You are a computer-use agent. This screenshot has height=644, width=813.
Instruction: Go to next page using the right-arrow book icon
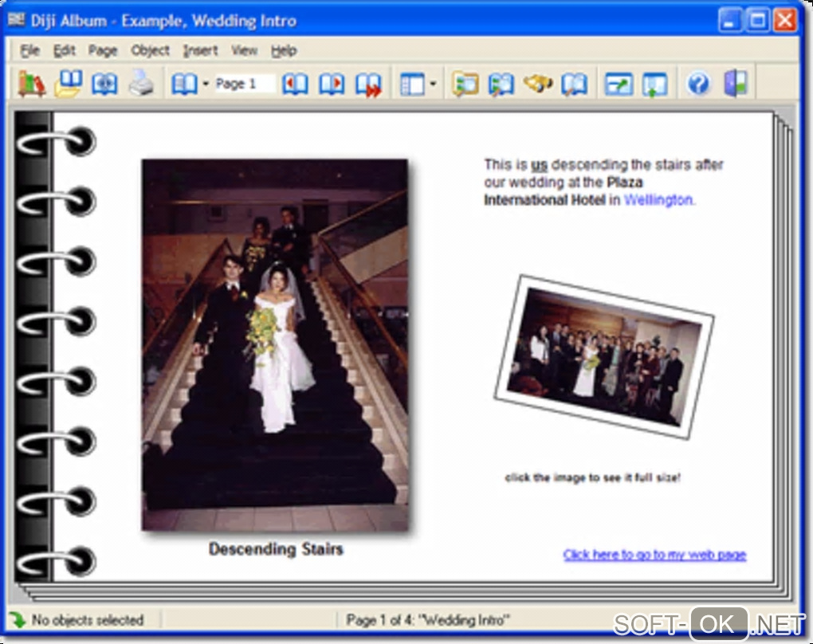[332, 84]
